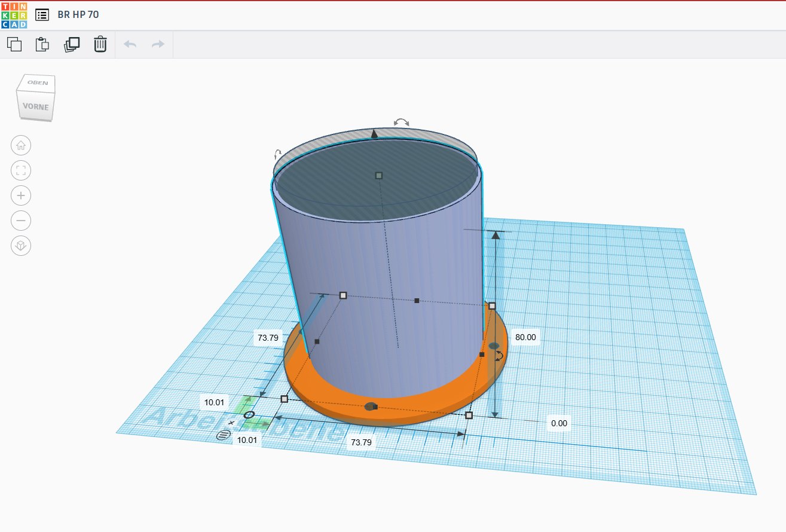Screen dimensions: 786x532
Task: Zoom out with the minus button
Action: [x=21, y=221]
